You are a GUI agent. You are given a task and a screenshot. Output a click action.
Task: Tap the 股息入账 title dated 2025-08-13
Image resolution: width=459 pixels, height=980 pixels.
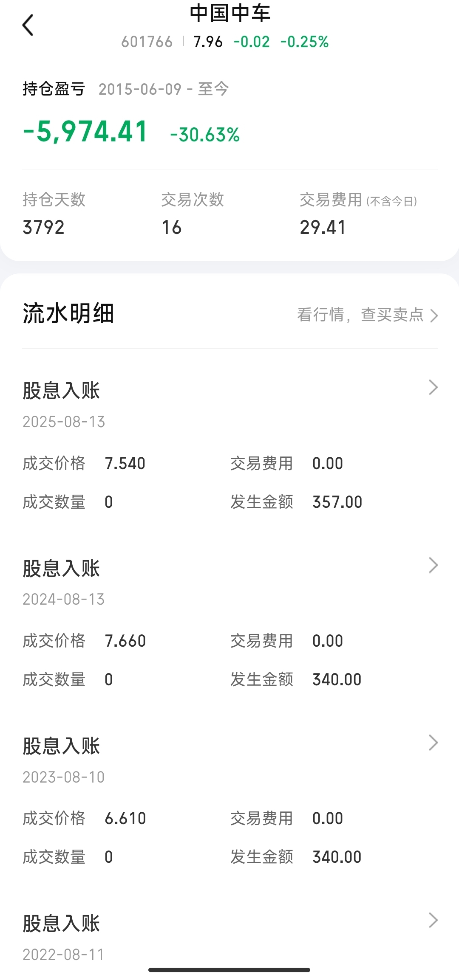pyautogui.click(x=61, y=391)
